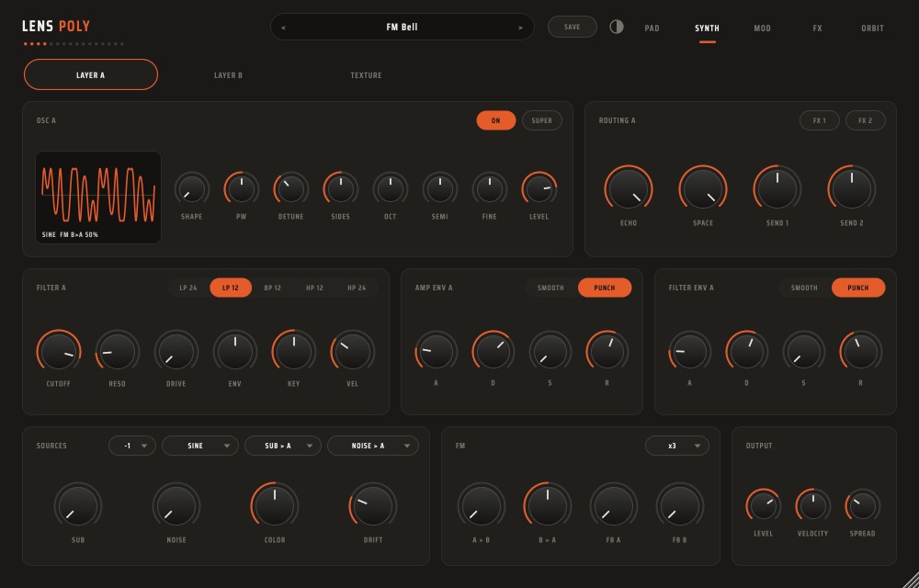Select the TEXTURE tab
Viewport: 919px width, 588px height.
coord(366,75)
